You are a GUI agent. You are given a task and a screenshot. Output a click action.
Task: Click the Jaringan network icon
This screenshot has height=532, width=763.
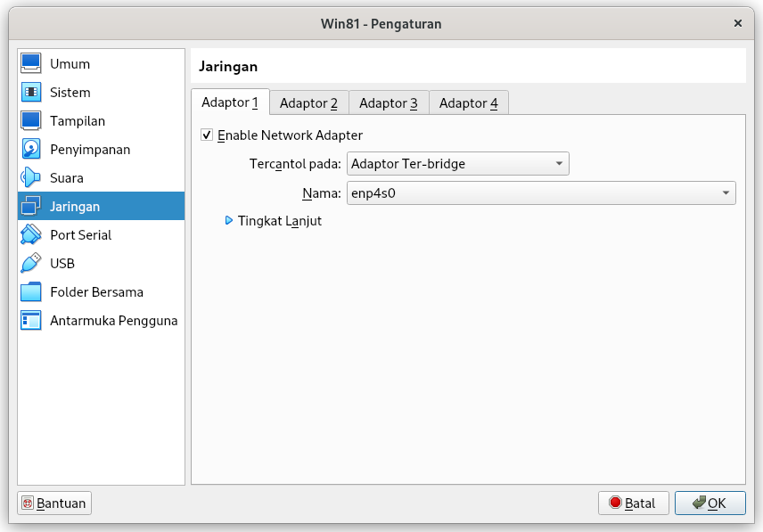point(31,206)
